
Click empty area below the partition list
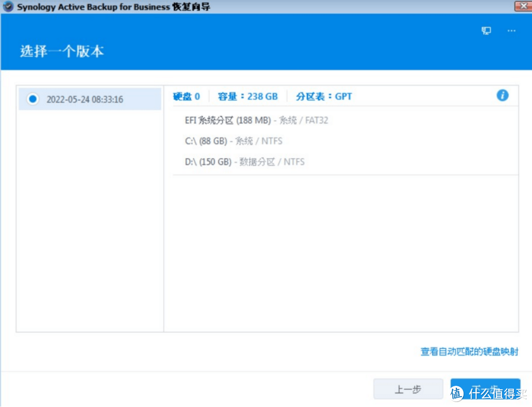tap(341, 251)
